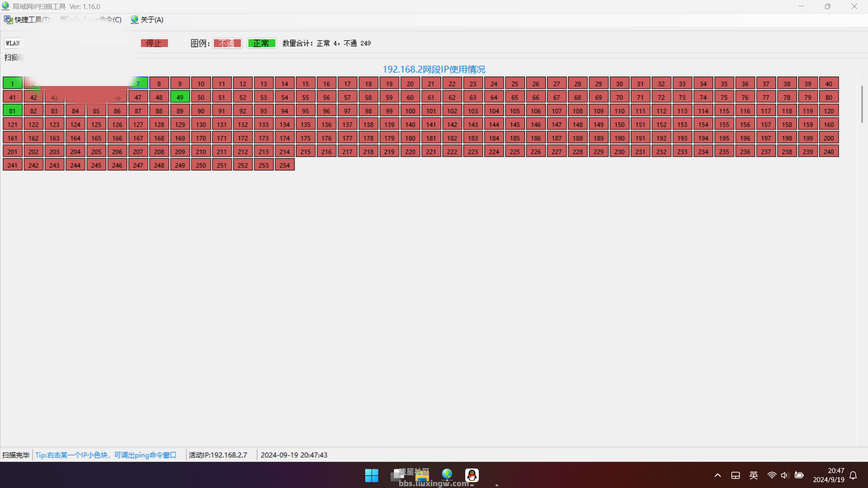Select IP block 64
The height and width of the screenshot is (488, 868).
[494, 97]
